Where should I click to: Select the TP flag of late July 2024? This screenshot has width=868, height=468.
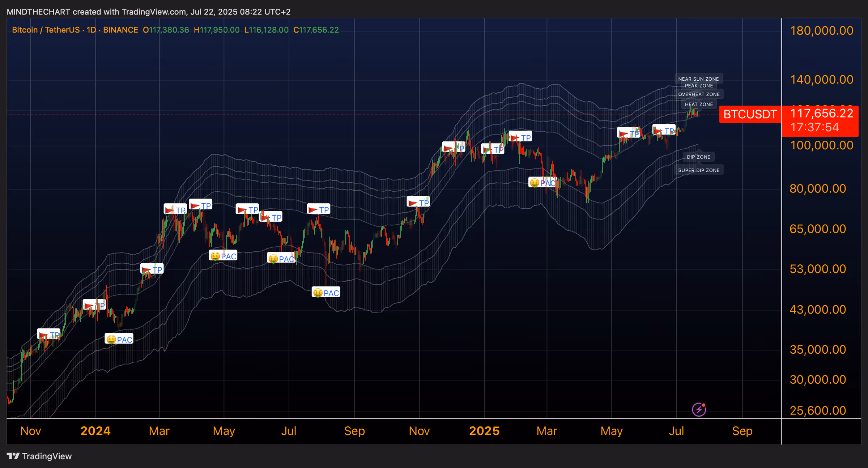coord(319,209)
